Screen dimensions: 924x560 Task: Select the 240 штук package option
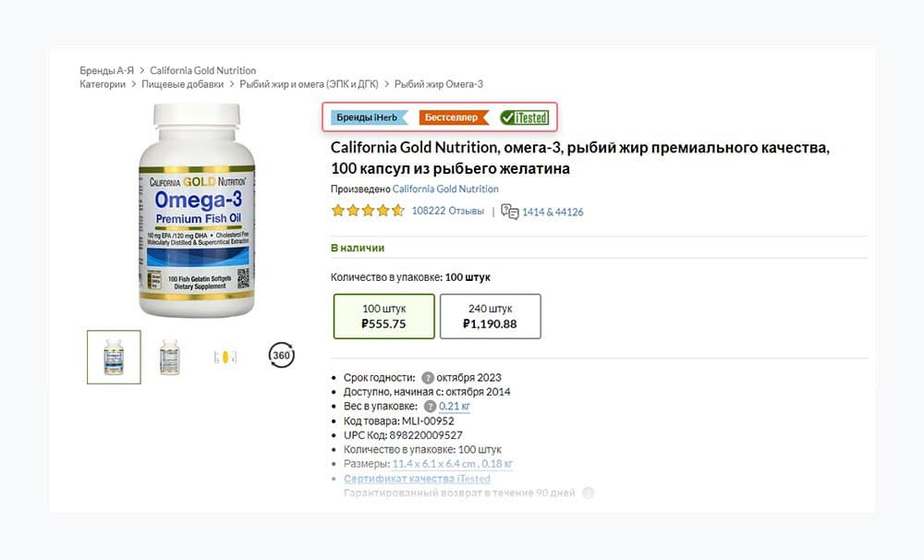pos(490,317)
